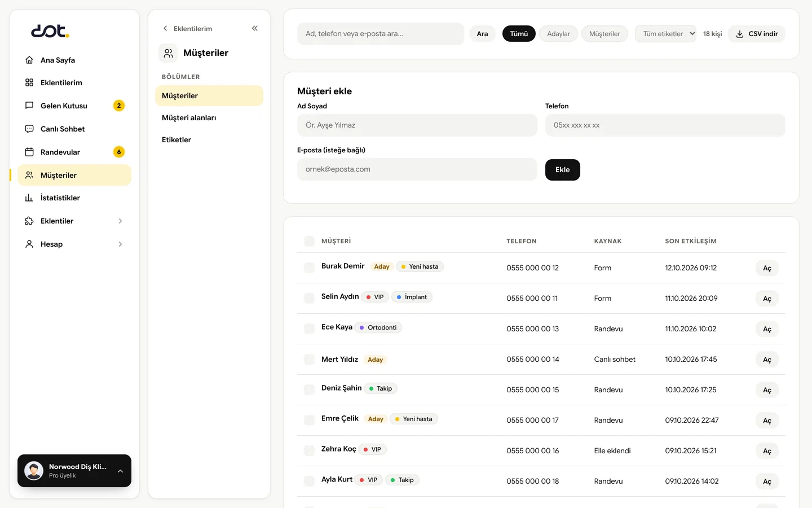
Task: Click the E-posta input field
Action: (417, 169)
